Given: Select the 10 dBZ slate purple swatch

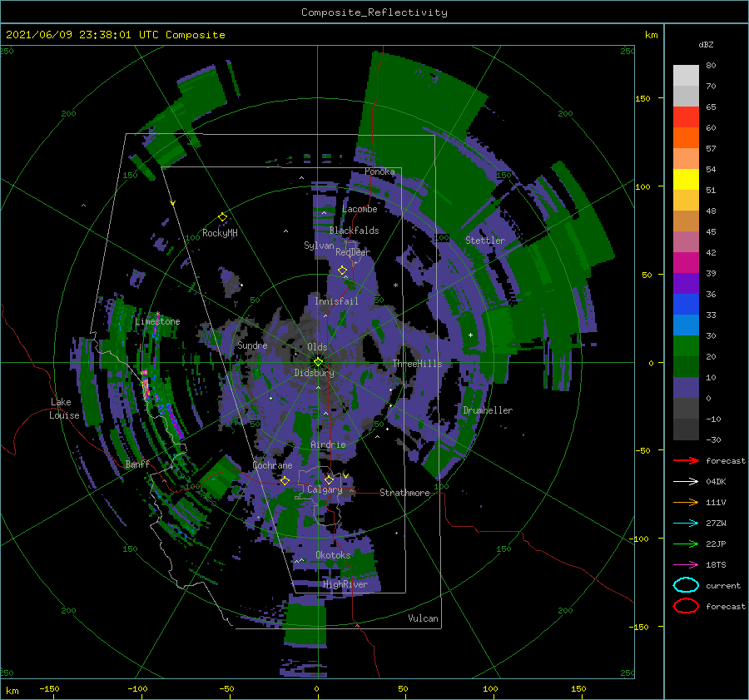Looking at the screenshot, I should tap(686, 388).
